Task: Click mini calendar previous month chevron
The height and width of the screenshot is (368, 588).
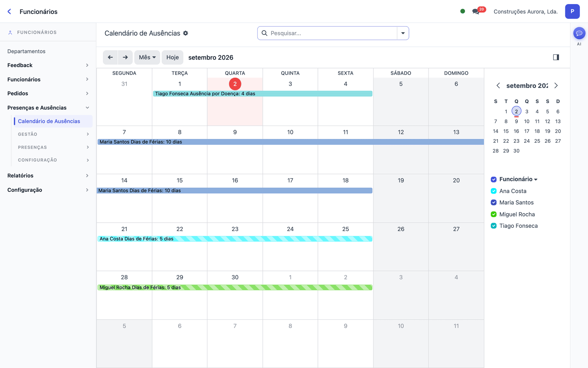Action: coord(498,86)
